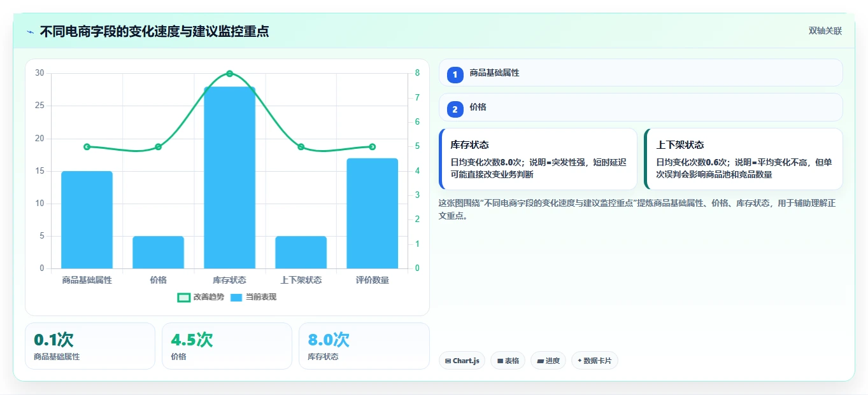Click the right axis value 8
Viewport: 868px width, 395px height.
pyautogui.click(x=417, y=73)
